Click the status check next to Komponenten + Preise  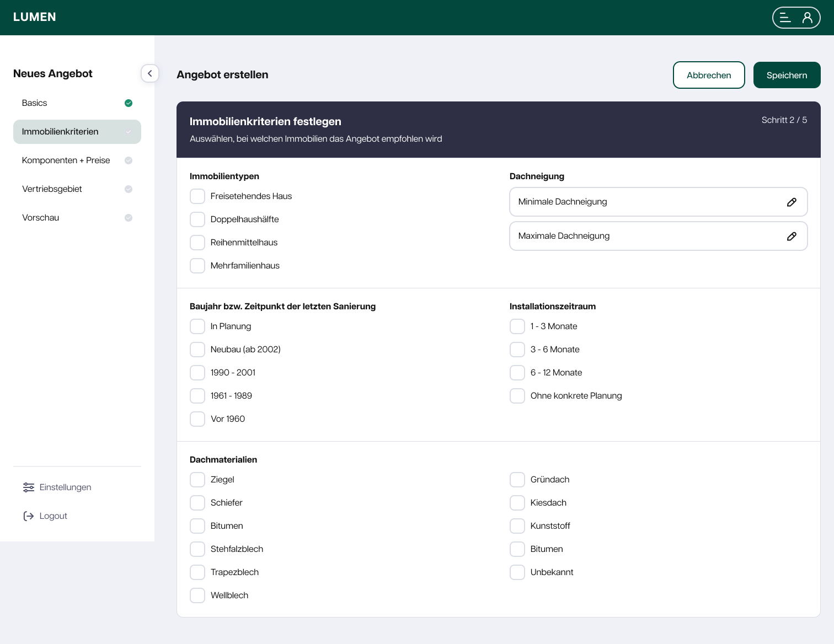pyautogui.click(x=129, y=160)
